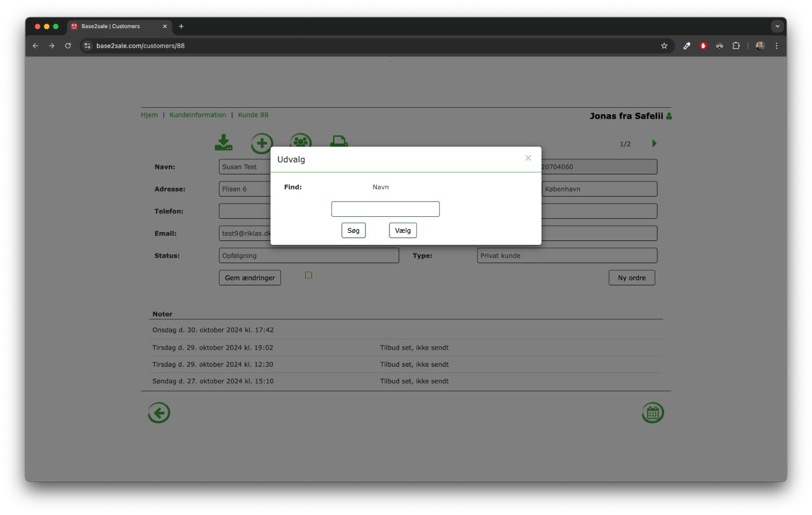The image size is (812, 515).
Task: Expand Chrome tab search chevron
Action: [777, 27]
